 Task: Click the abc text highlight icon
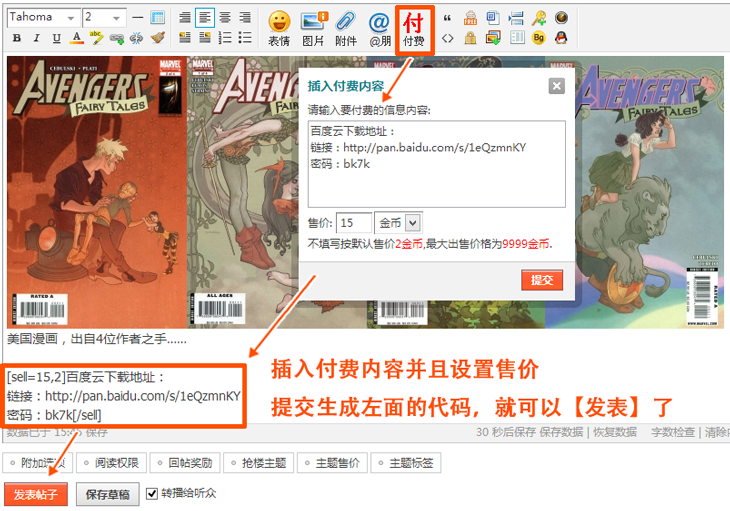(96, 38)
